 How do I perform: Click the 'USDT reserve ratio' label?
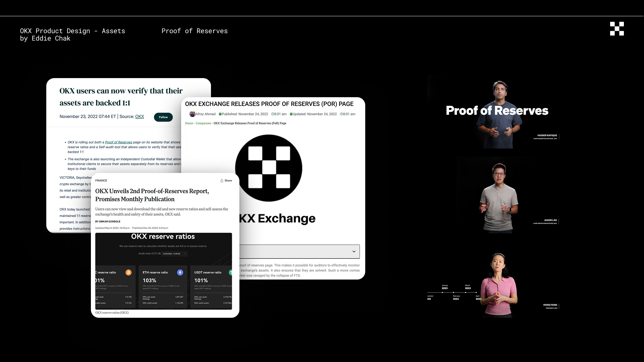click(x=208, y=273)
